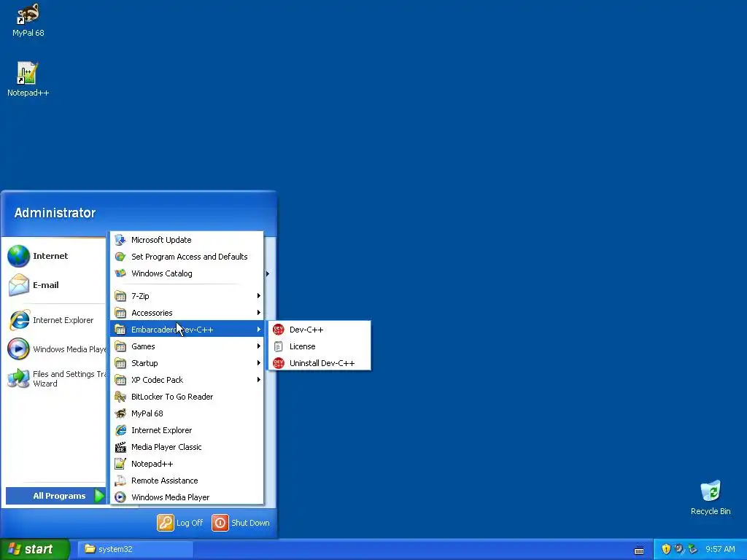Click Internet Explorer icon in All Programs list

pos(120,430)
